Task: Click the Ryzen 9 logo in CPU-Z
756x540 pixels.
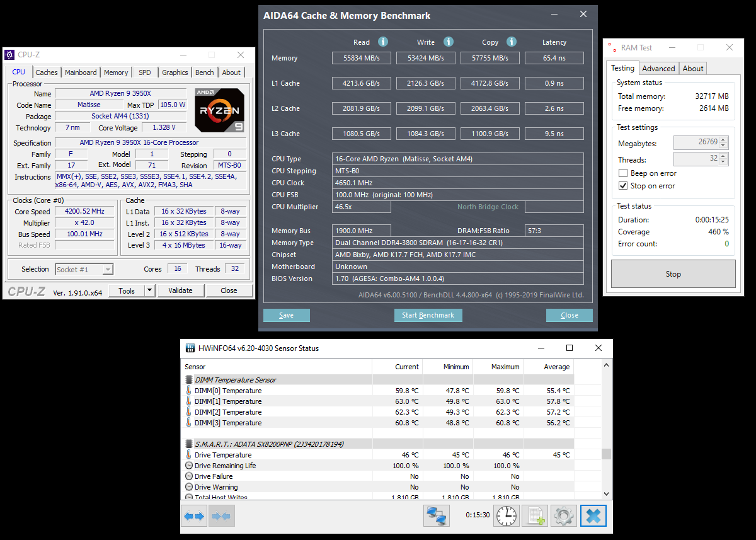Action: coord(219,110)
